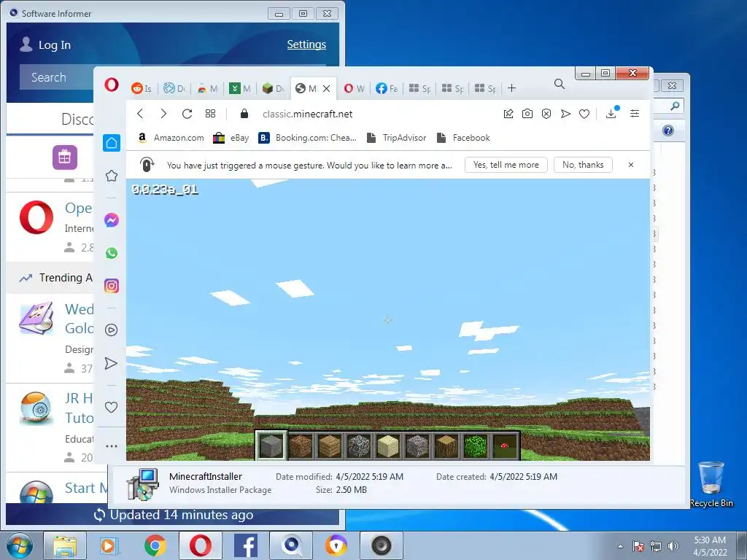Screen dimensions: 747x560
Task: Open the Downloads icon in Opera toolbar
Action: 611,113
